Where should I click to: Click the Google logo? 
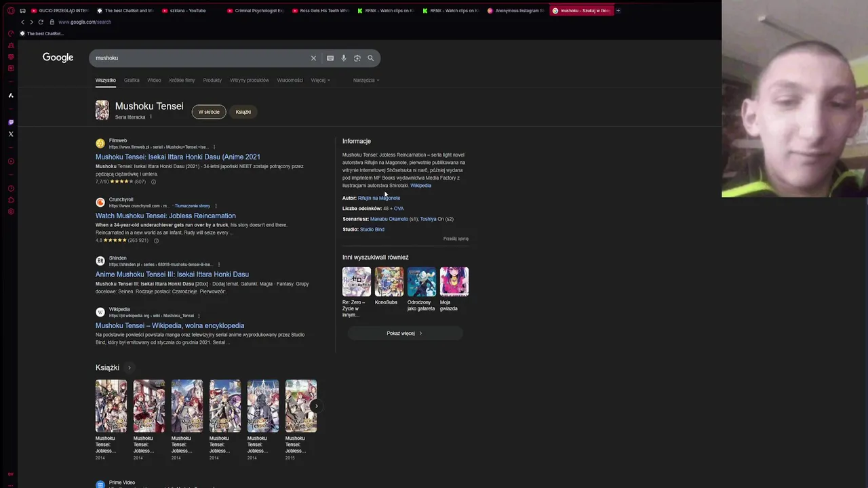click(x=58, y=58)
